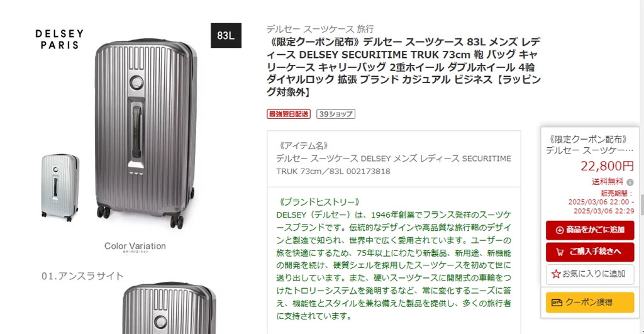This screenshot has width=644, height=334.
Task: Open the 39ショップ badge
Action: click(x=336, y=114)
